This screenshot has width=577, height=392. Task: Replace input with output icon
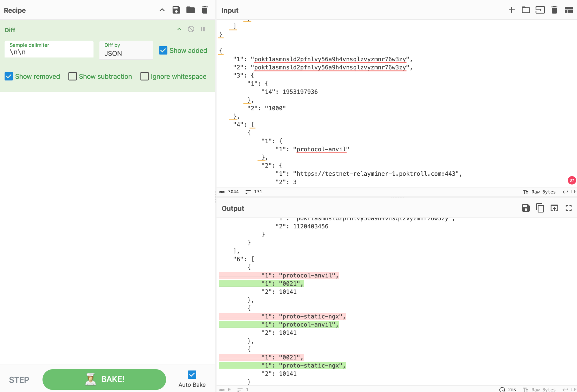click(x=554, y=208)
